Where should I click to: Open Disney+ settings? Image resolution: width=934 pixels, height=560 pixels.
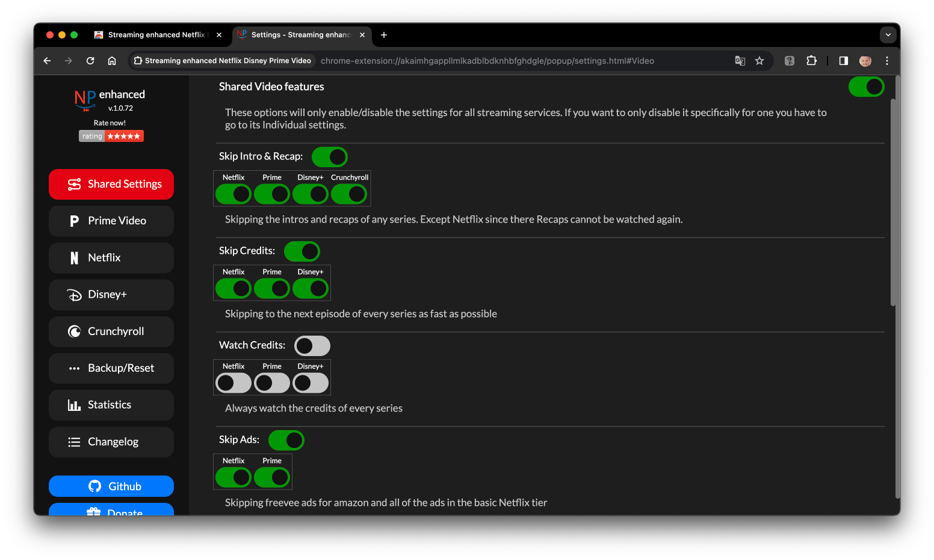(111, 295)
